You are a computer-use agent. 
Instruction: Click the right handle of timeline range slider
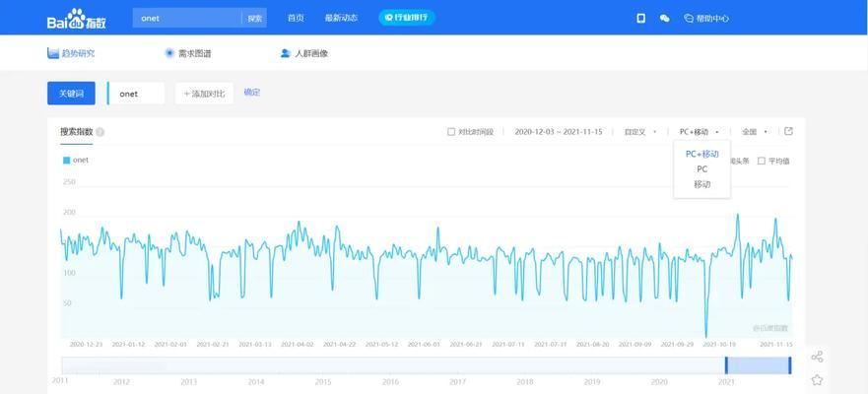click(x=790, y=365)
